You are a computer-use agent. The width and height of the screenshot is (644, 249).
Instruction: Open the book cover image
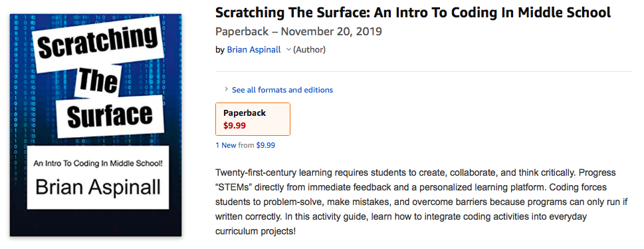coord(96,125)
